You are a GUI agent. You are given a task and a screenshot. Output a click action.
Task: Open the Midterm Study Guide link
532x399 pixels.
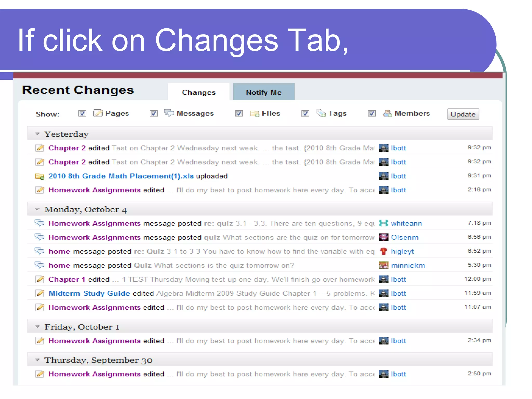89,294
